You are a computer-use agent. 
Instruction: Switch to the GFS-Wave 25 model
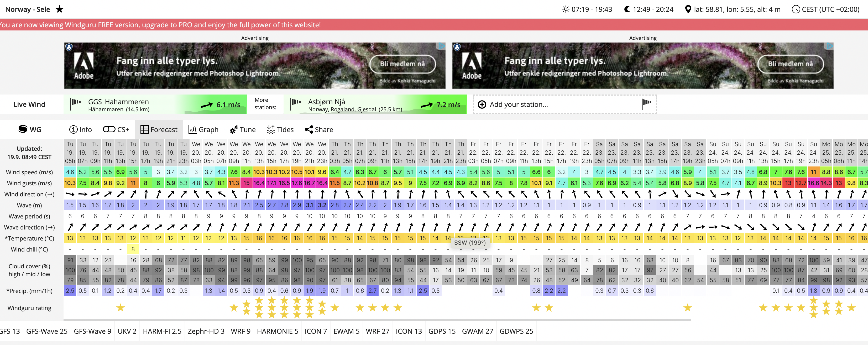(47, 331)
